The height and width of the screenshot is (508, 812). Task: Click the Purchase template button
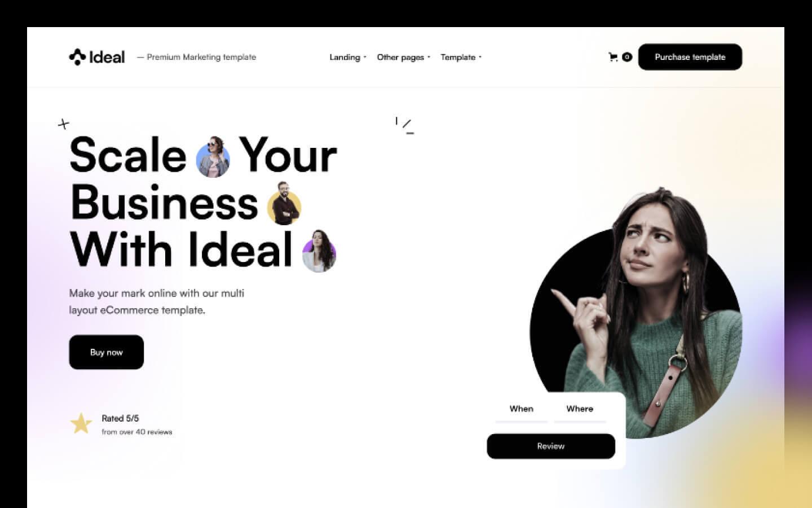coord(690,57)
